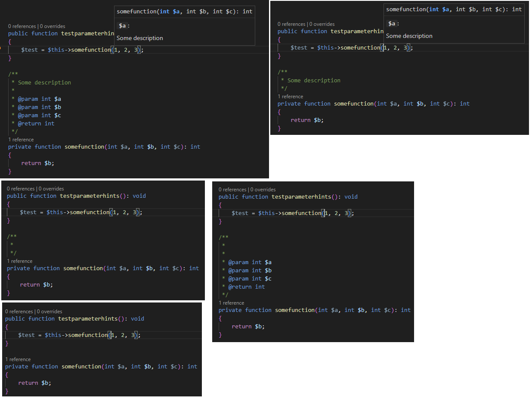
Task: Click "@param int $c" in the top-left docblock
Action: click(39, 115)
